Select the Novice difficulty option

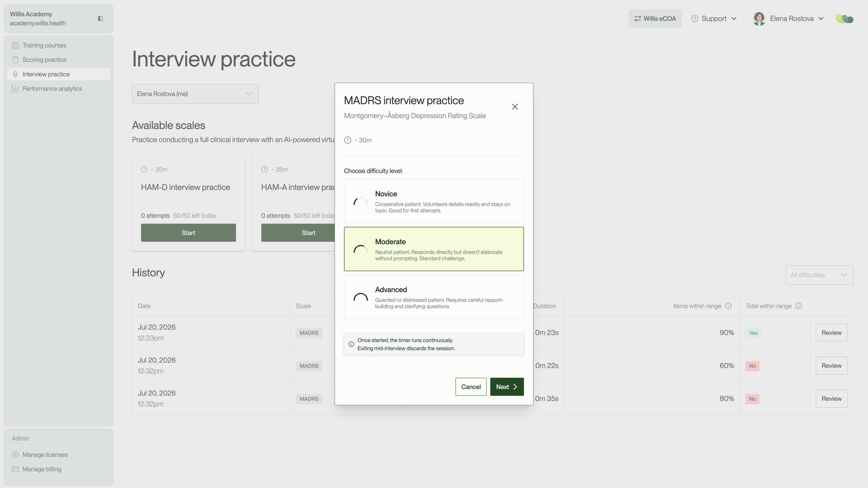434,201
